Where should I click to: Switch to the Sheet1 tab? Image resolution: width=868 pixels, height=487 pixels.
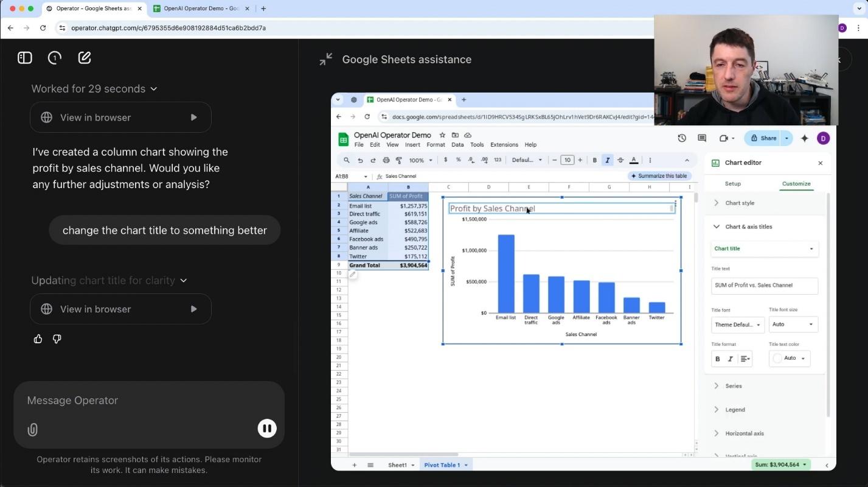click(401, 465)
